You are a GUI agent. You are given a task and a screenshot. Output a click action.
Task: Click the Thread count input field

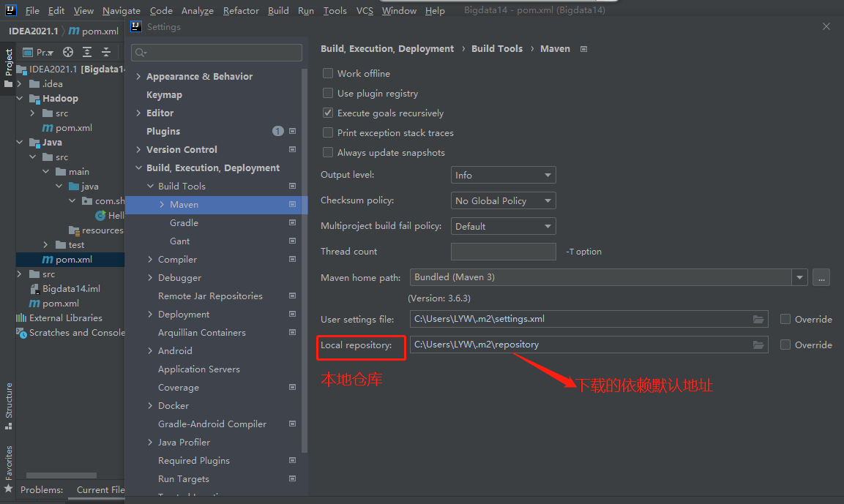[503, 252]
